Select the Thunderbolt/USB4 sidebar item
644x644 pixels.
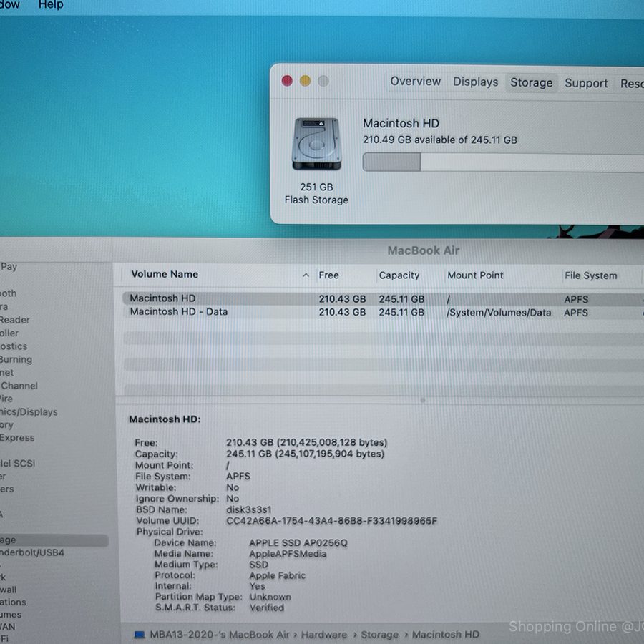[x=31, y=552]
